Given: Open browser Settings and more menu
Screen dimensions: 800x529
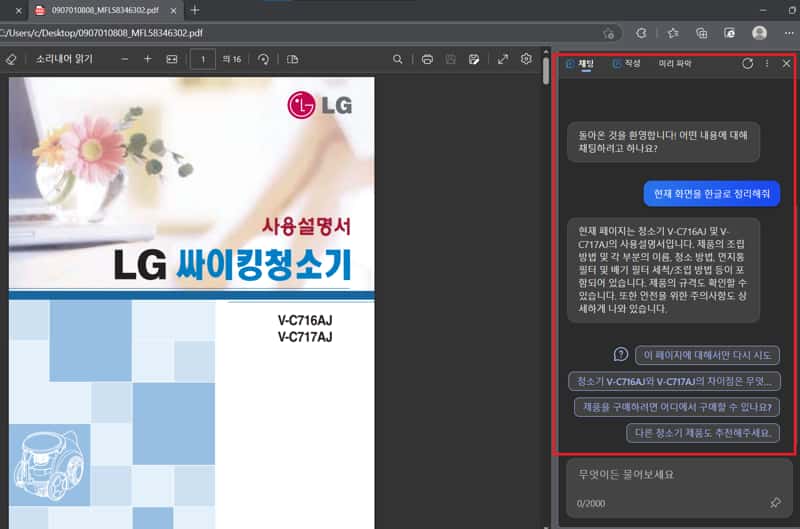Looking at the screenshot, I should click(x=789, y=33).
